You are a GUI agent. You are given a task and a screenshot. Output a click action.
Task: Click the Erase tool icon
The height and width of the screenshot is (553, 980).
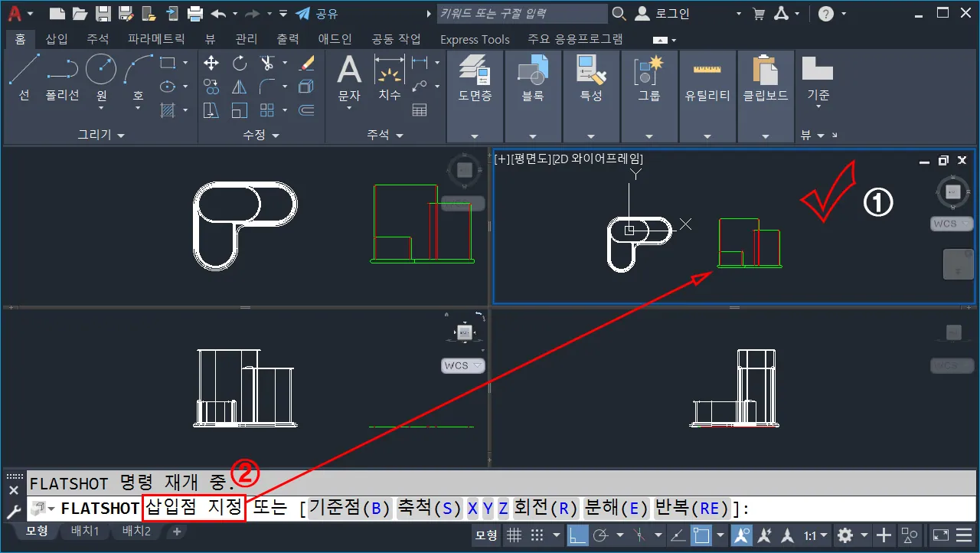point(306,63)
